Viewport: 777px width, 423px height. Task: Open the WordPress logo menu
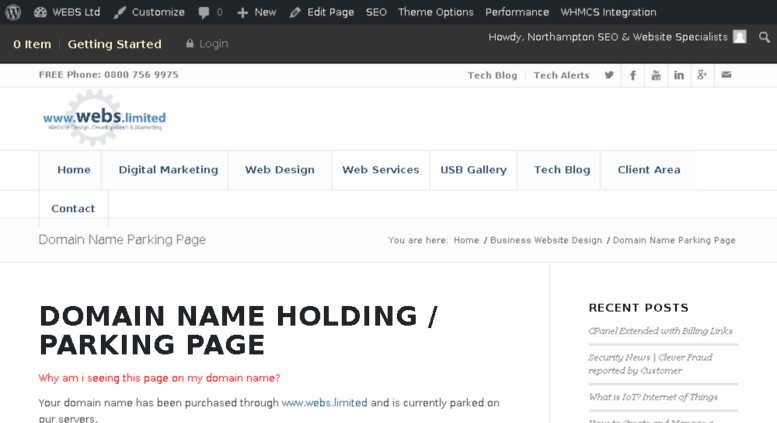[x=13, y=12]
